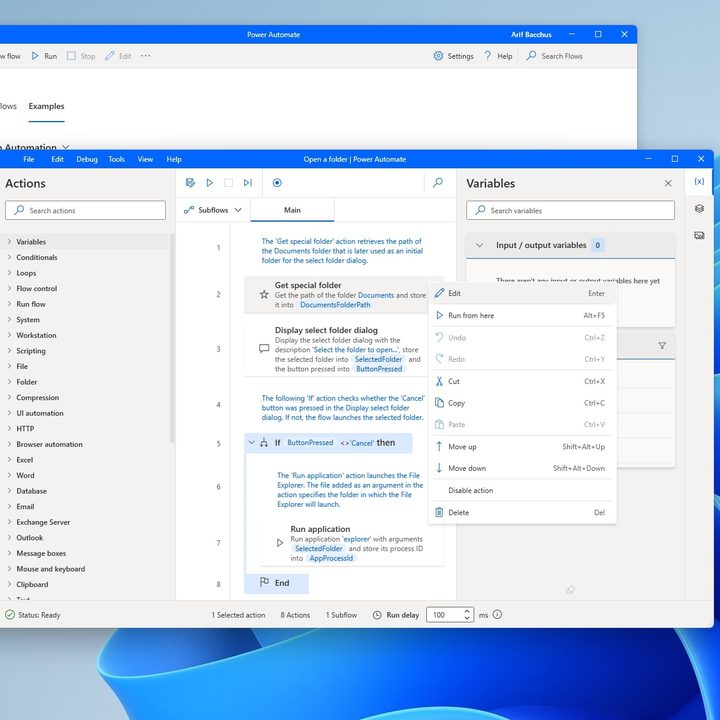Choose Edit from the context menu

tap(522, 293)
